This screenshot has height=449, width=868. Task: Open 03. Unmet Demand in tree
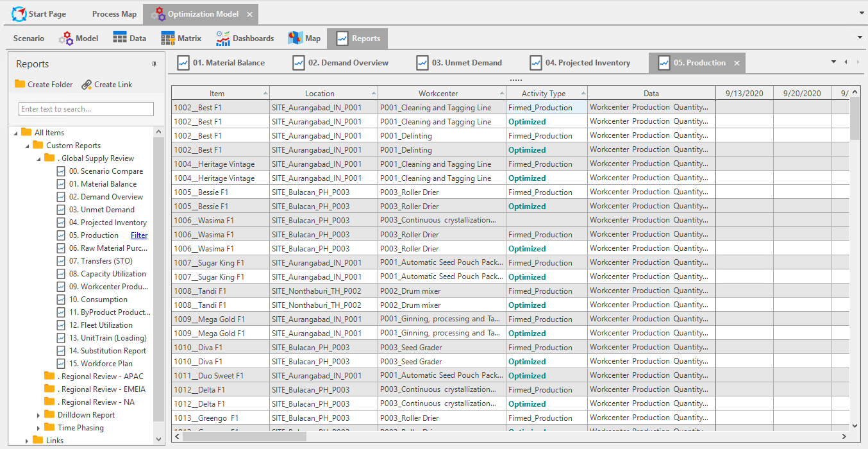tap(96, 210)
